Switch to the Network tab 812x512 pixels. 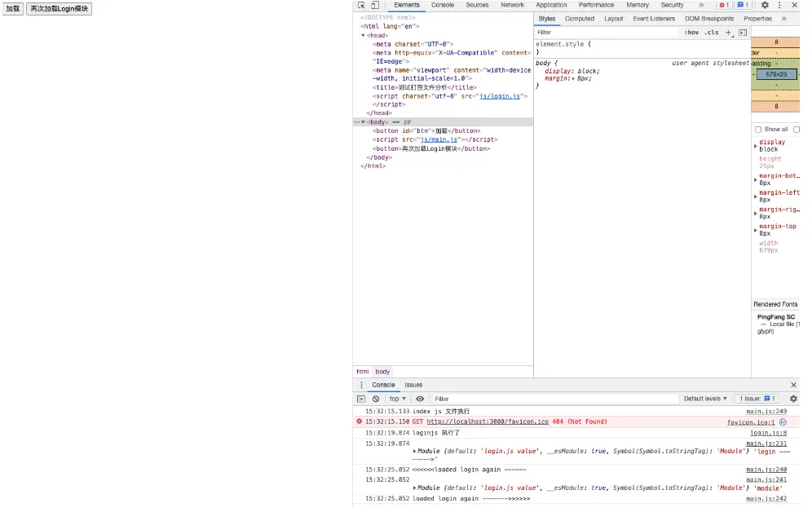(x=512, y=5)
